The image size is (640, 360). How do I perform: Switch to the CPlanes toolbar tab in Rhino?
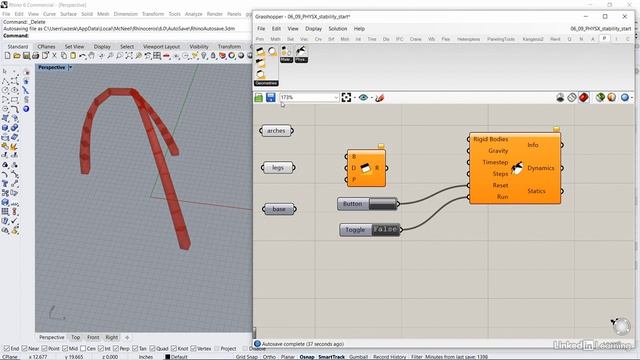46,47
